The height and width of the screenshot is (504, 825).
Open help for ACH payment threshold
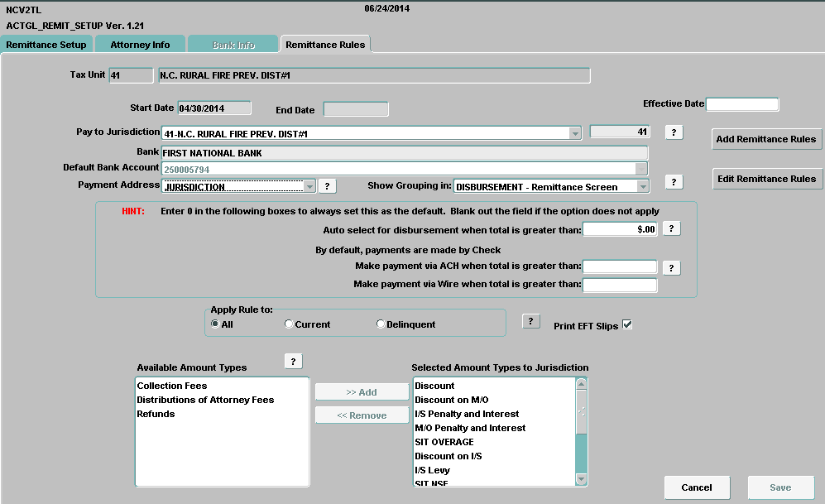tap(671, 268)
